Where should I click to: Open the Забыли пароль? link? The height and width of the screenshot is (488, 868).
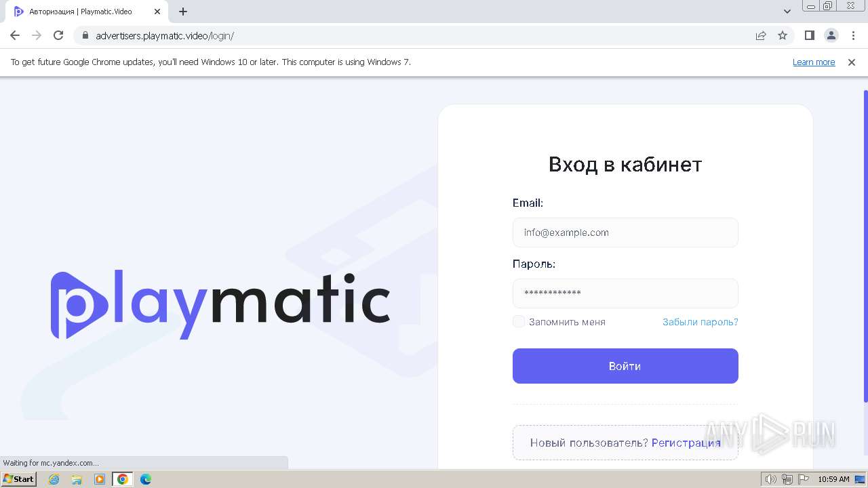point(701,322)
